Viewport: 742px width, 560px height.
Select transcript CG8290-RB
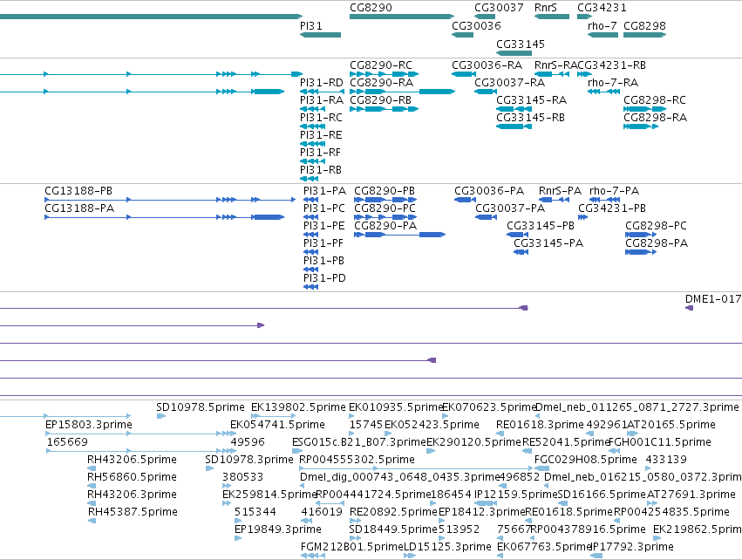tap(384, 109)
